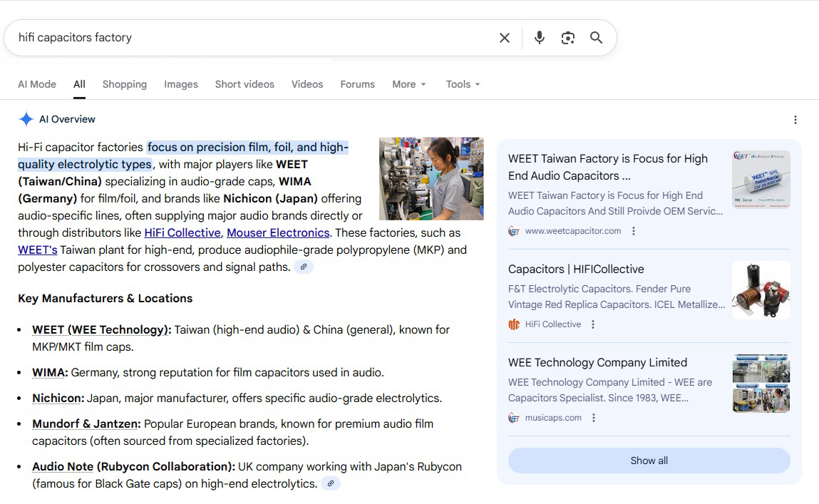Open the three-dot menu next to www.weetcapacitor.com

tap(632, 230)
